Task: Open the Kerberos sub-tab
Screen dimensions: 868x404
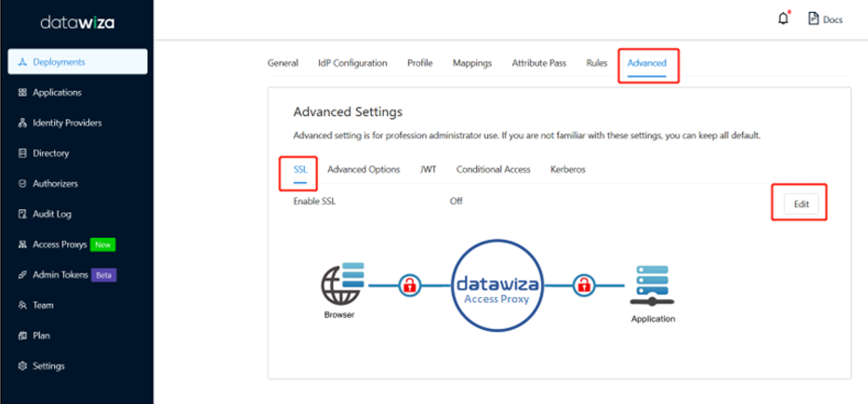Action: (567, 169)
